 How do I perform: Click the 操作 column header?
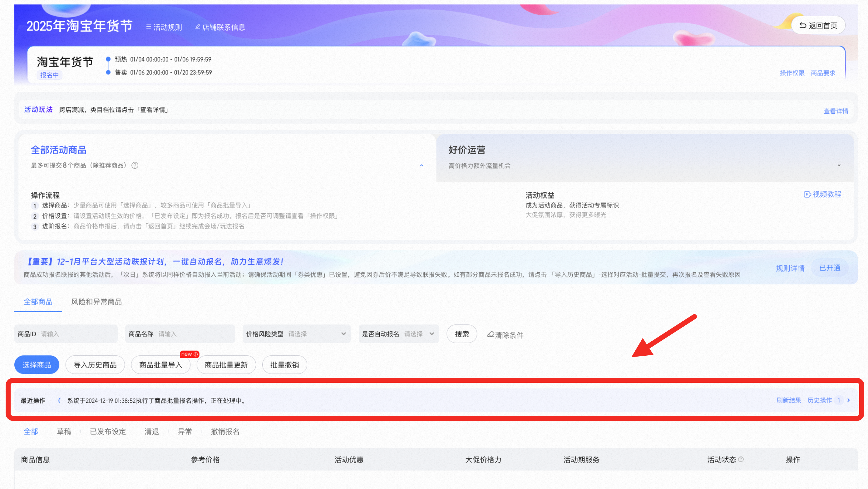click(792, 460)
